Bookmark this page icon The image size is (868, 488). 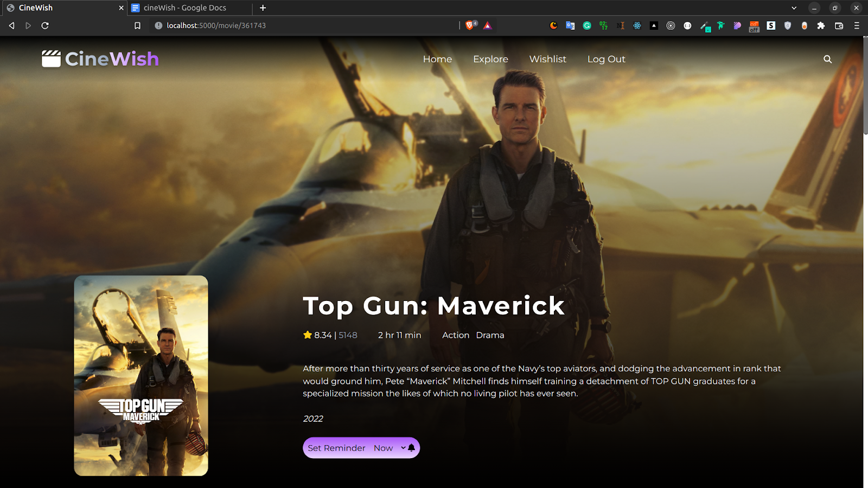coord(137,25)
